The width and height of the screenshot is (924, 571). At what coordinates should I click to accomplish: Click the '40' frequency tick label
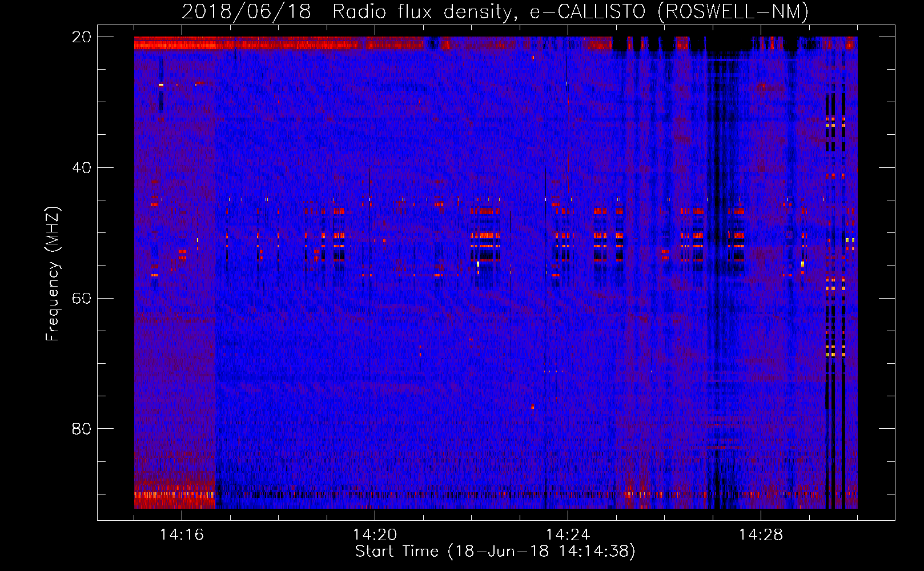(x=81, y=167)
